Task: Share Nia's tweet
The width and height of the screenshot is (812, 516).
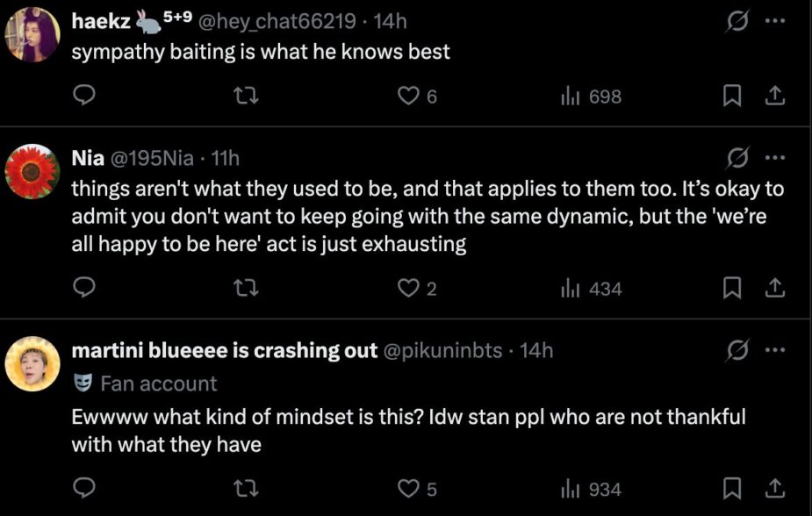Action: tap(774, 288)
